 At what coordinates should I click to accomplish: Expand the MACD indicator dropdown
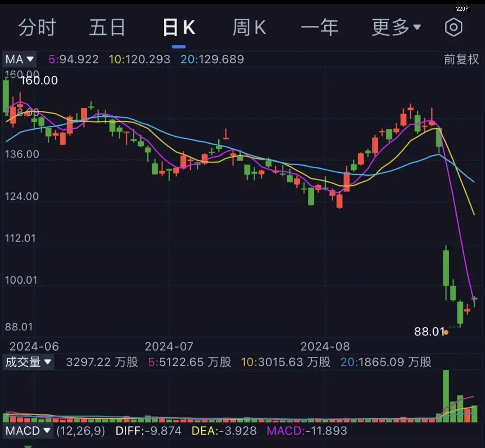(x=28, y=431)
